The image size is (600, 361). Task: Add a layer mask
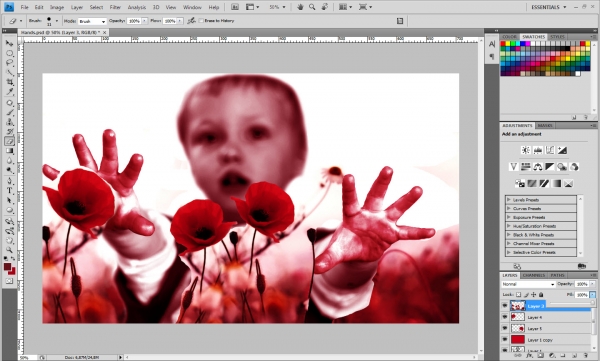[x=540, y=356]
